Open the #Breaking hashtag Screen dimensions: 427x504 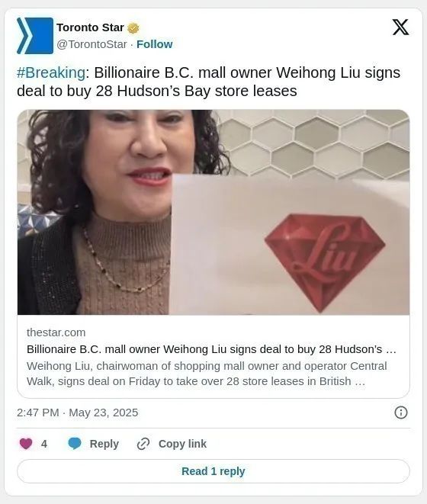click(51, 72)
